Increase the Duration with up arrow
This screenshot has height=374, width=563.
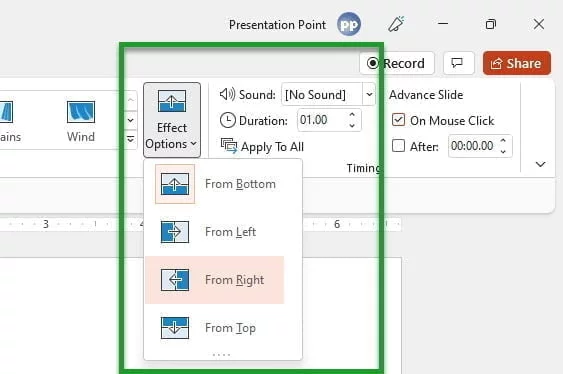pyautogui.click(x=352, y=115)
